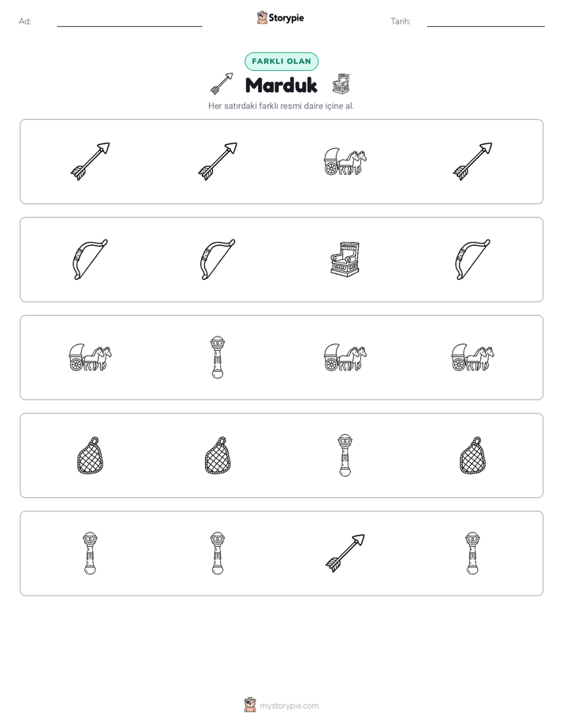Image resolution: width=563 pixels, height=728 pixels.
Task: Click the Marduk heading text
Action: [281, 85]
